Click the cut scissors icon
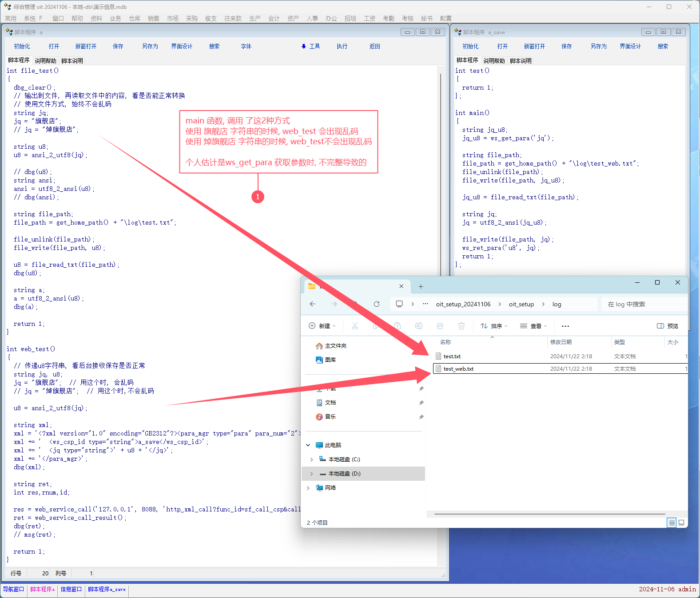Viewport: 700px width, 598px height. pos(355,326)
